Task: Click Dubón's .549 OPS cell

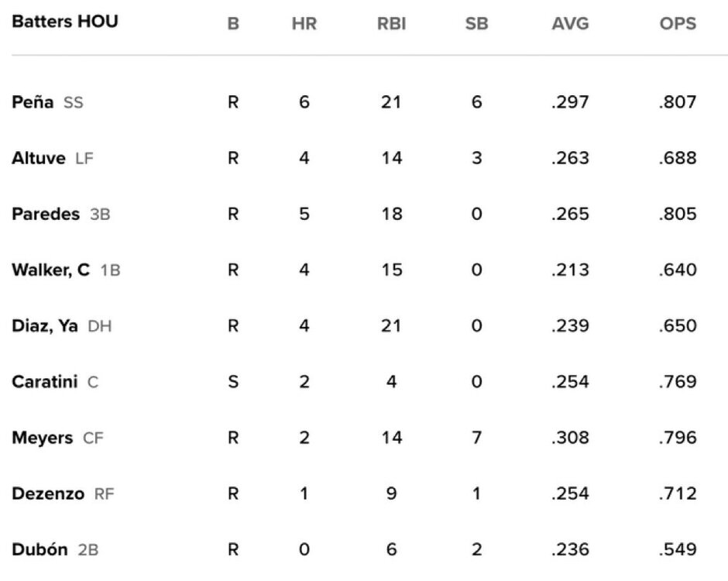Action: [x=678, y=549]
